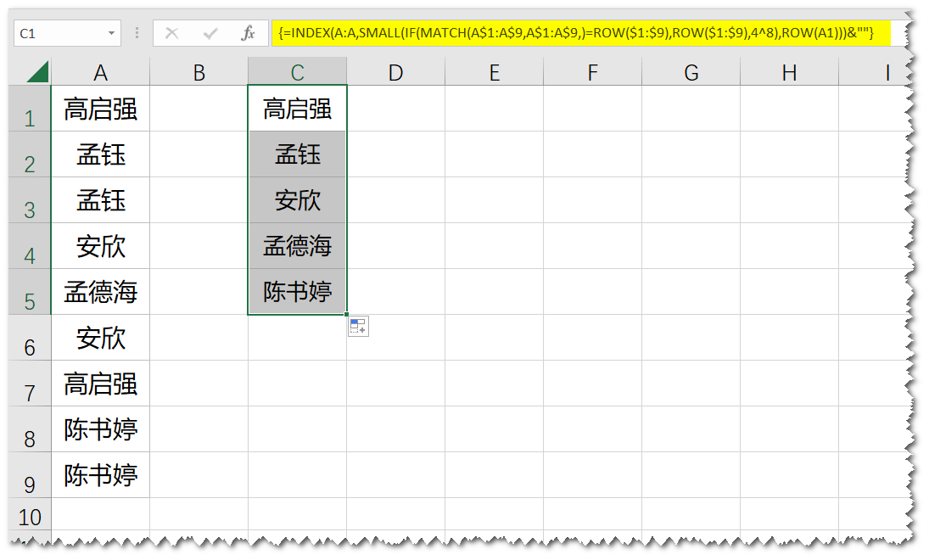
Task: Click the Select All corner triangle
Action: pos(37,71)
